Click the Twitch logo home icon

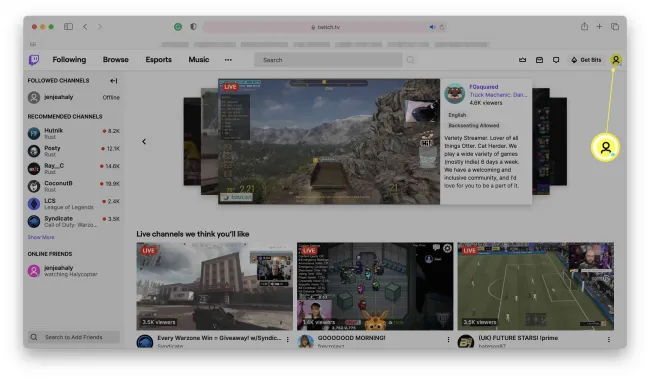[x=34, y=60]
